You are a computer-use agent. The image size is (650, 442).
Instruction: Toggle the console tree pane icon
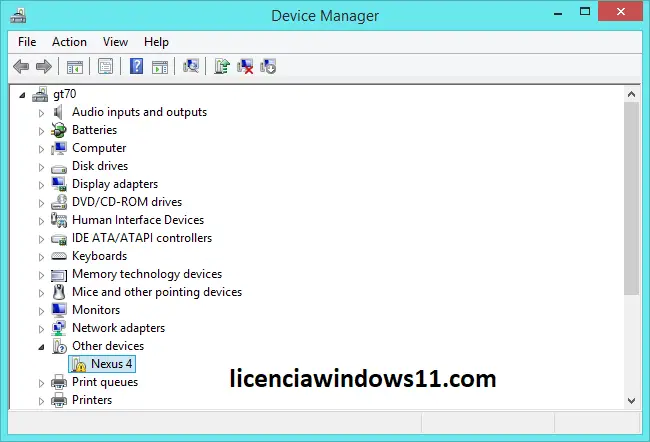point(75,66)
